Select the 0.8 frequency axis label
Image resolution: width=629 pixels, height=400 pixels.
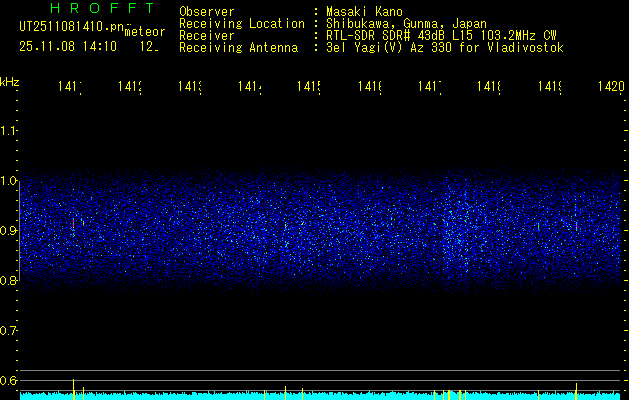click(x=8, y=281)
